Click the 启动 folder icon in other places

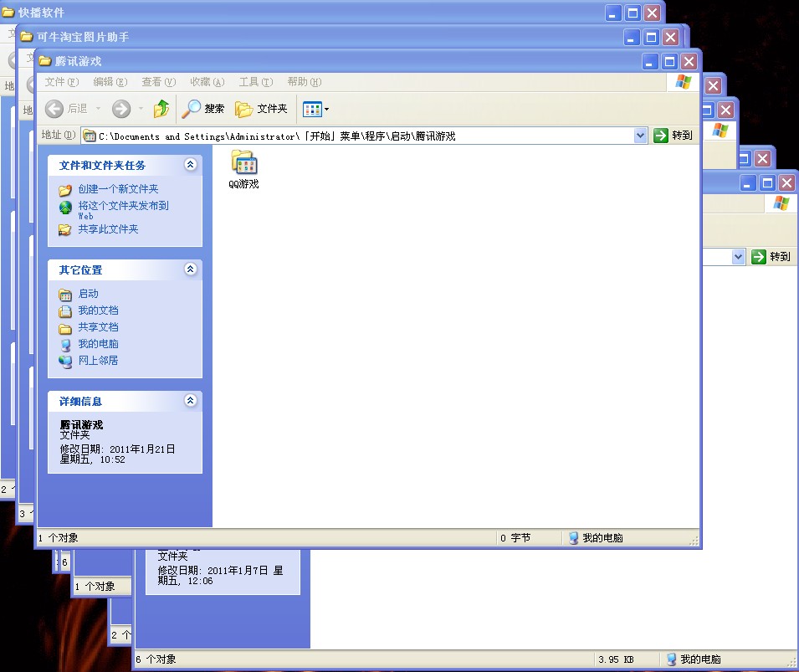(65, 295)
